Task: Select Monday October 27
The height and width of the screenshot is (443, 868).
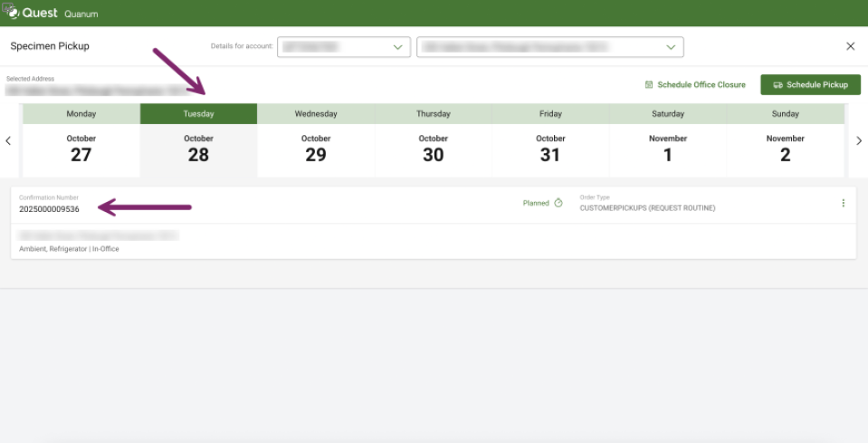Action: (x=81, y=148)
